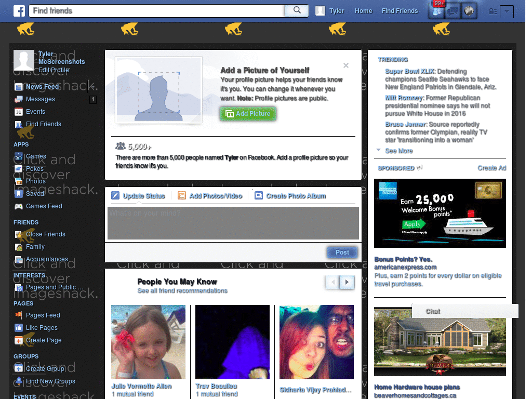Click the Acquaintances list icon
The height and width of the screenshot is (399, 532).
(19, 260)
